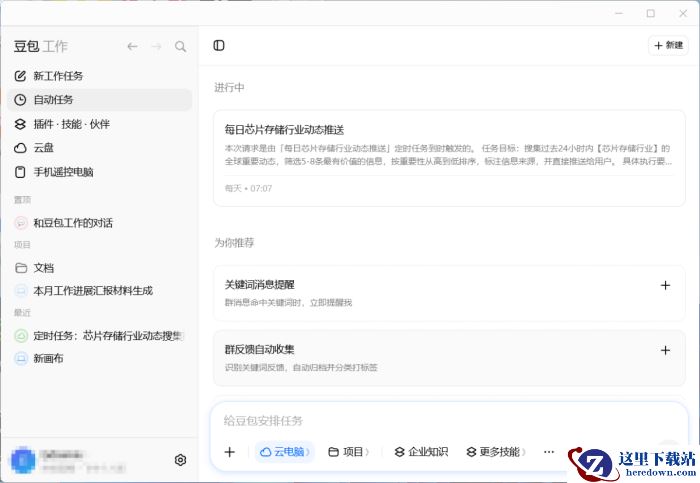Viewport: 700px width, 483px height.
Task: Click the pencil icon beside 新工作任务
Action: tap(20, 76)
